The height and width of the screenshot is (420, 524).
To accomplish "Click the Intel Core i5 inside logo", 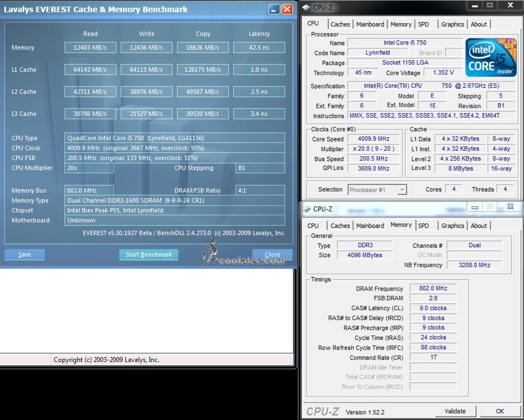I will coord(491,57).
